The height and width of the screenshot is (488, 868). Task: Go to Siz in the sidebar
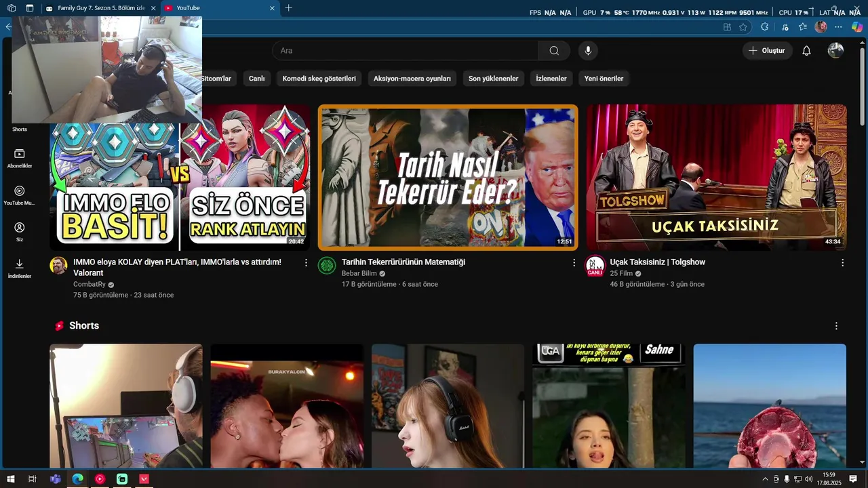click(20, 232)
